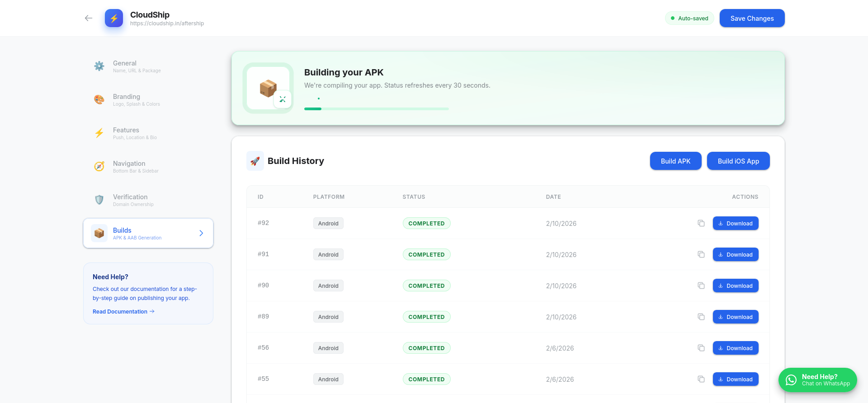This screenshot has width=868, height=403.
Task: Click the back arrow icon
Action: [x=89, y=18]
